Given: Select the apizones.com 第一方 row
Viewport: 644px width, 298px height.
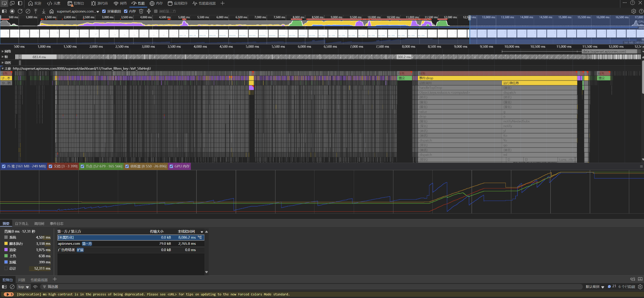Looking at the screenshot, I should pos(131,244).
